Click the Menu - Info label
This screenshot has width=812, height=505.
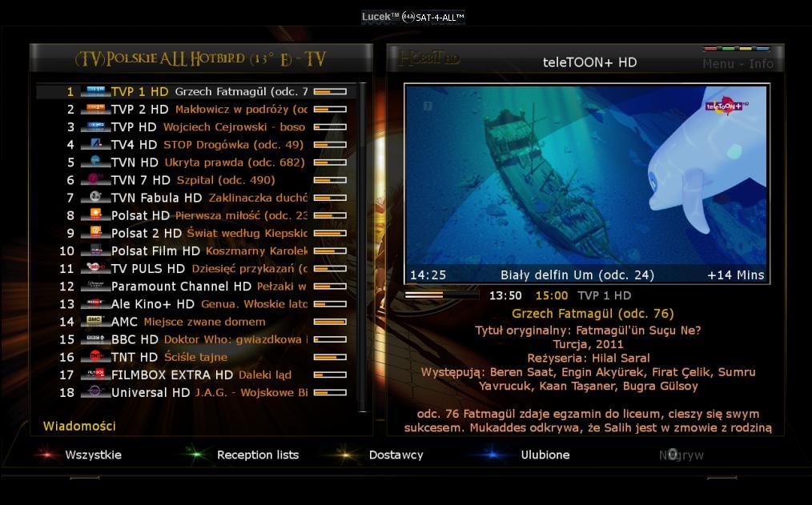738,63
